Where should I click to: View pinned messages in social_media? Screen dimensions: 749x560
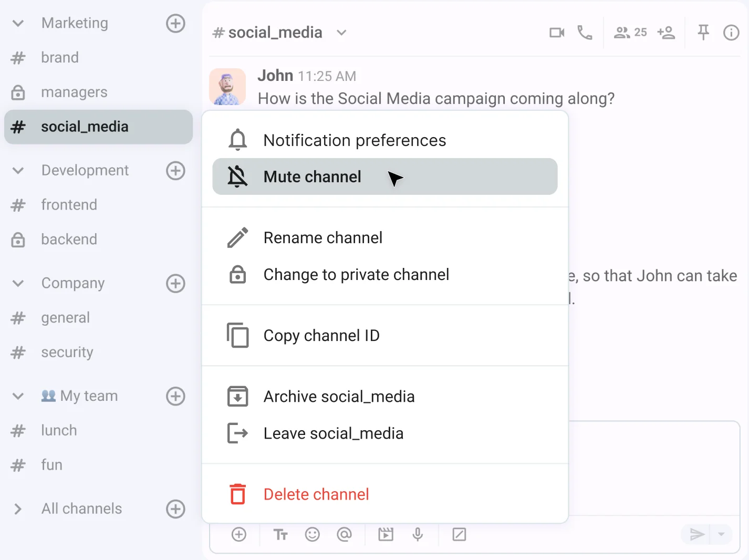[x=703, y=32]
